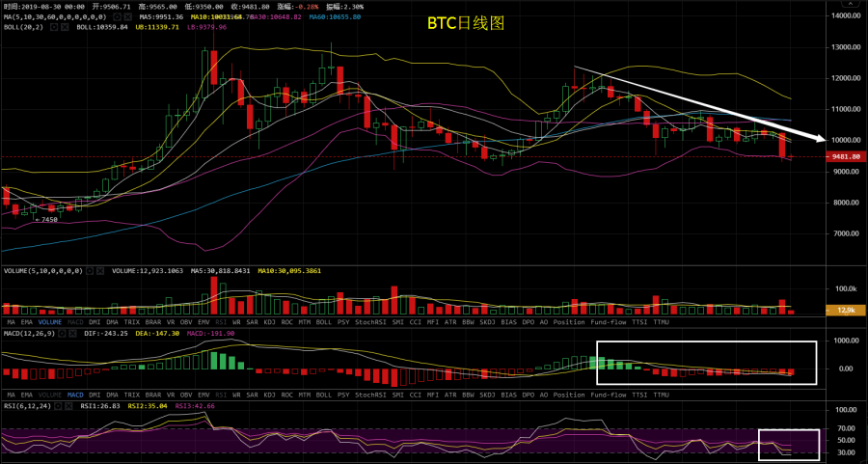
Task: Select BRAR in the bar under the volume chart
Action: pos(152,321)
